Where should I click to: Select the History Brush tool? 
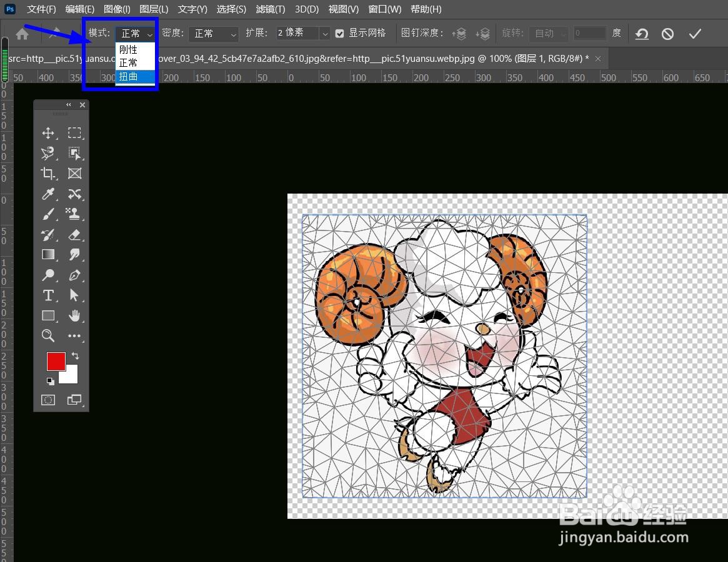tap(48, 234)
